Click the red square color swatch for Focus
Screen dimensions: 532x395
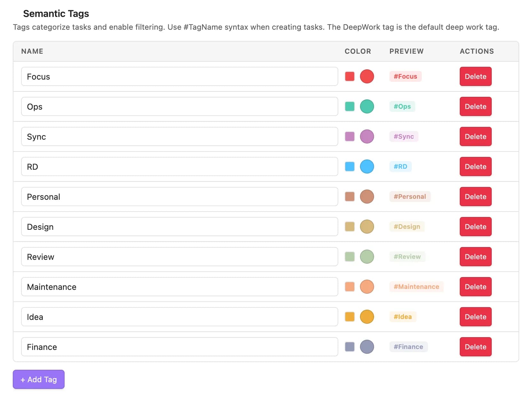click(349, 76)
